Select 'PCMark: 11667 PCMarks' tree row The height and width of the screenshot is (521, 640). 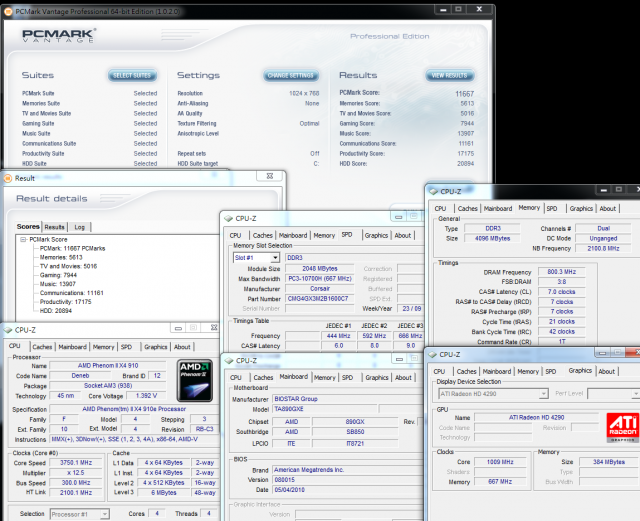pyautogui.click(x=73, y=248)
